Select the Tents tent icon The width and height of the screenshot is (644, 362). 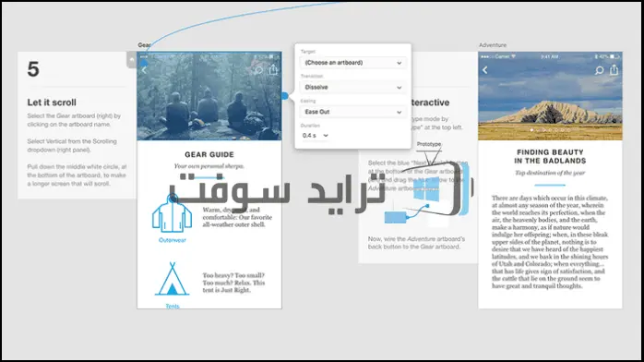pyautogui.click(x=173, y=279)
